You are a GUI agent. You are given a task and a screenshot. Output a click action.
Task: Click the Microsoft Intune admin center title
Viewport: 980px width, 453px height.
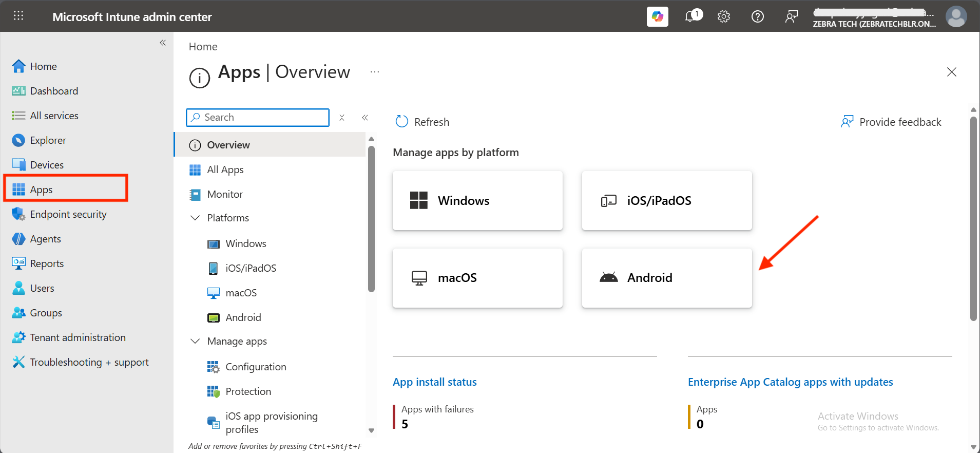point(132,17)
